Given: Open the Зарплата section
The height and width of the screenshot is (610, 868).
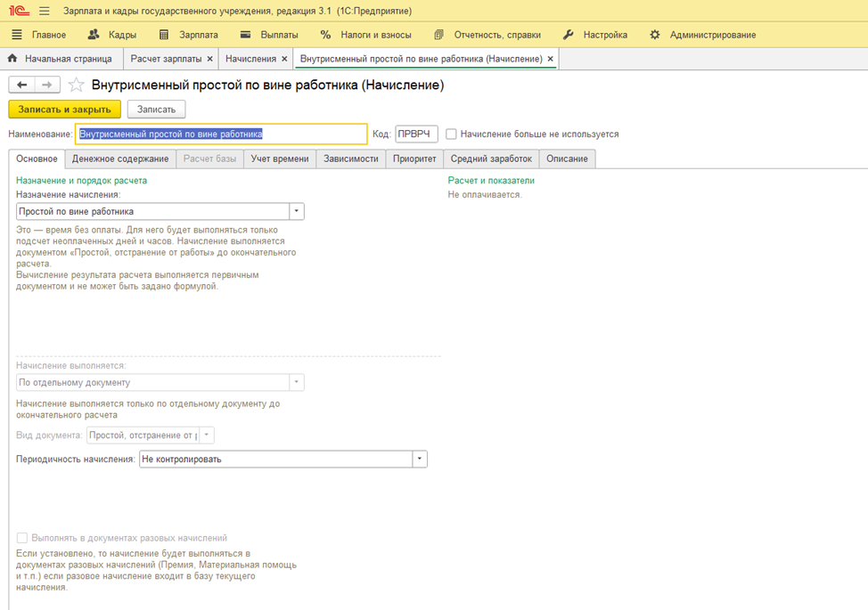Looking at the screenshot, I should click(188, 35).
